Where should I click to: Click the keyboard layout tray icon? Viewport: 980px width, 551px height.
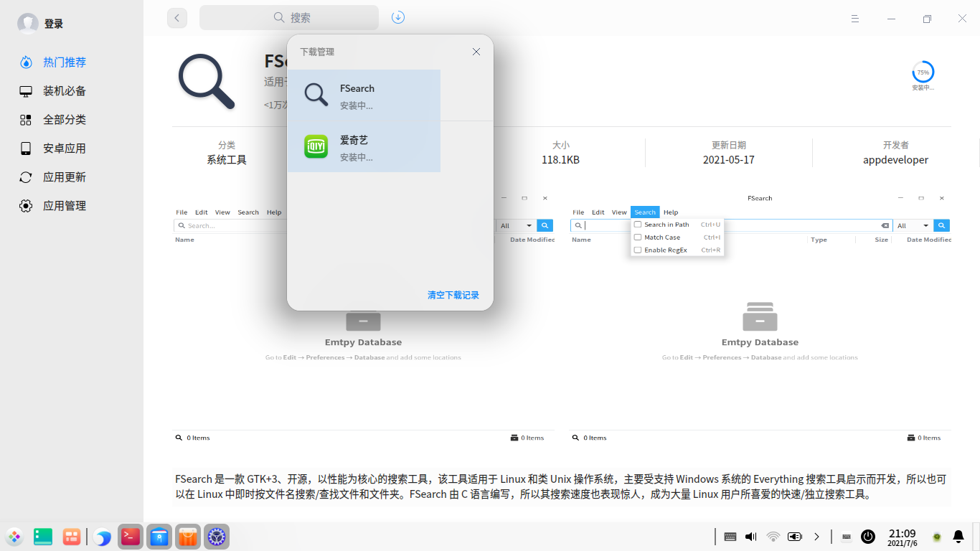(x=730, y=537)
